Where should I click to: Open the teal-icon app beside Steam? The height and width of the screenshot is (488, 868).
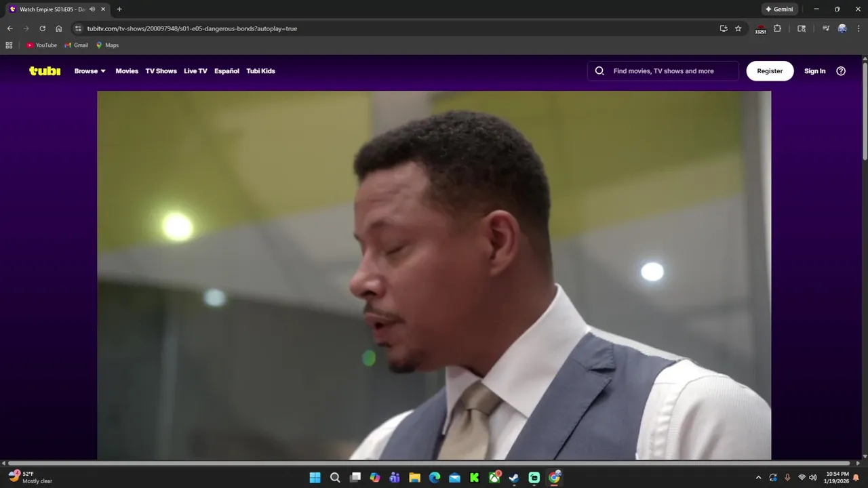pyautogui.click(x=534, y=477)
